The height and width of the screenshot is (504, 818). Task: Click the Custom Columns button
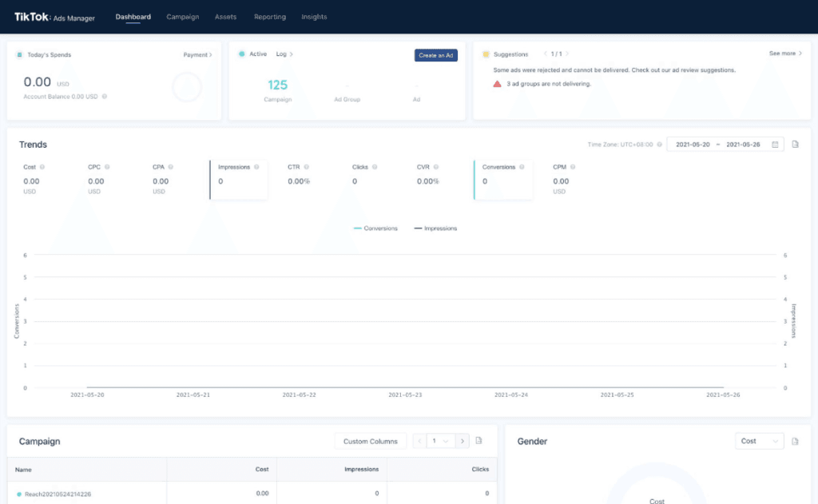371,441
